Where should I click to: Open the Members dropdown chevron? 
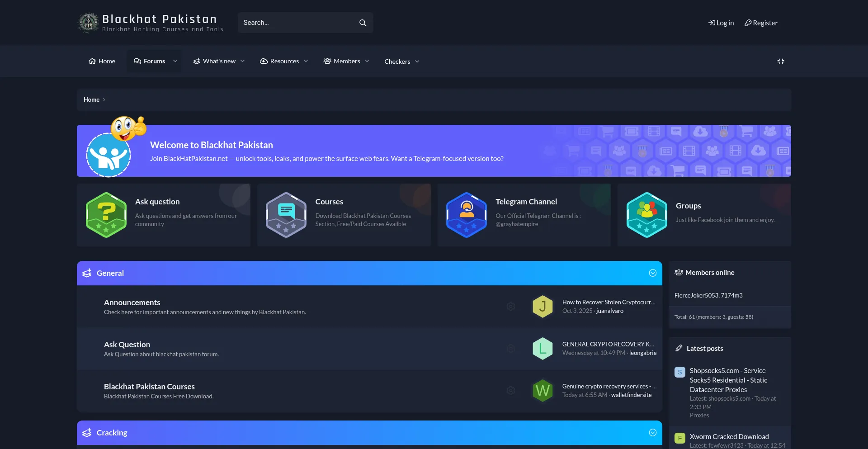point(367,61)
